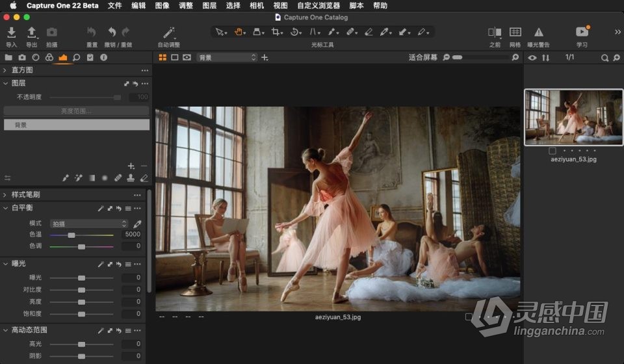Pick the white balance eyedropper next to 模式
The height and width of the screenshot is (364, 624).
(137, 224)
